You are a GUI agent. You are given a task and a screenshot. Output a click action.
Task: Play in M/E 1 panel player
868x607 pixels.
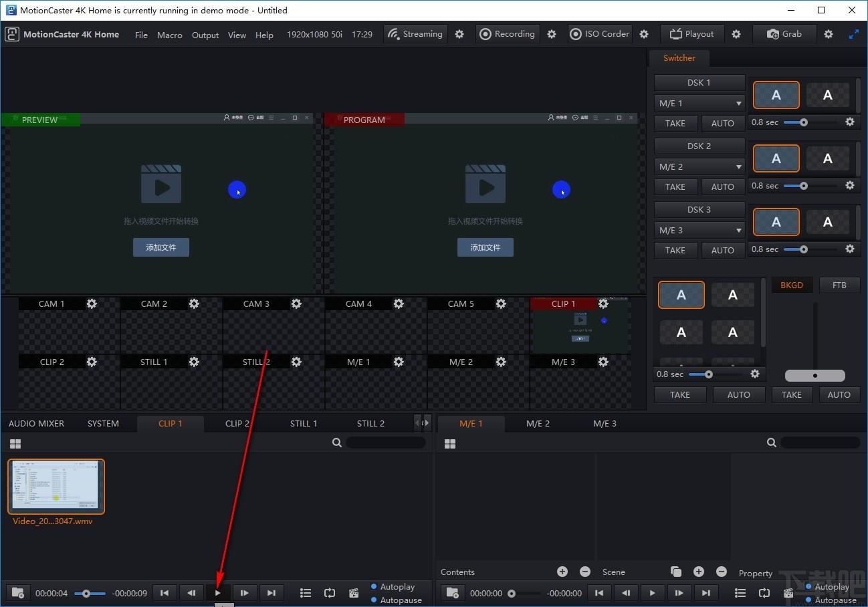pos(653,593)
